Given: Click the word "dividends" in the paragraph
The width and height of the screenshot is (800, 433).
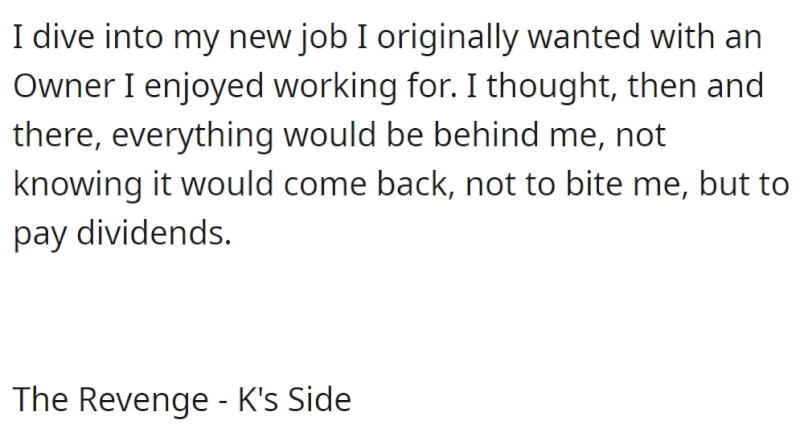Looking at the screenshot, I should (x=154, y=233).
